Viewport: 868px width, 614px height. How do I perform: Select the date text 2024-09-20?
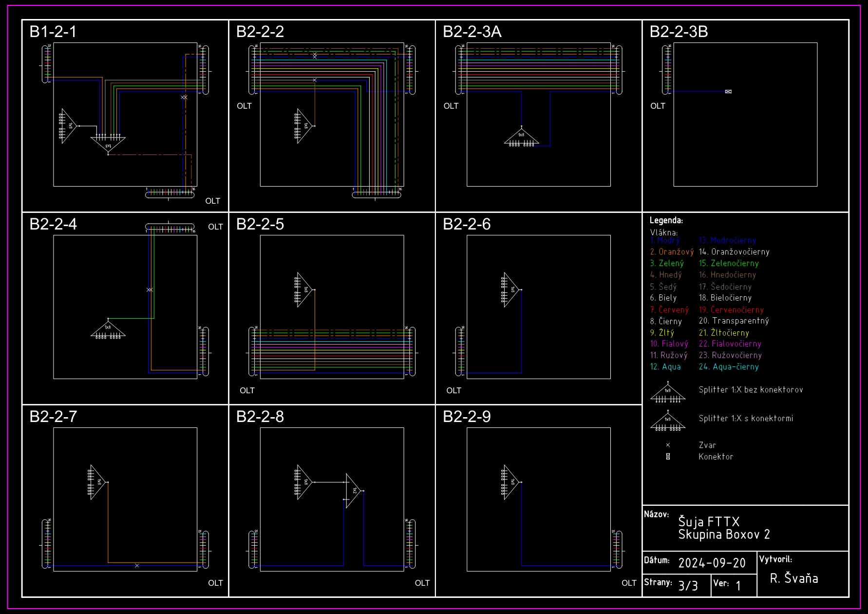point(712,563)
